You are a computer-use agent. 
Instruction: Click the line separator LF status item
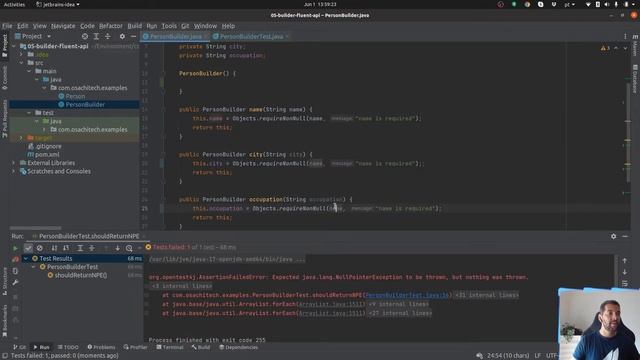point(538,356)
